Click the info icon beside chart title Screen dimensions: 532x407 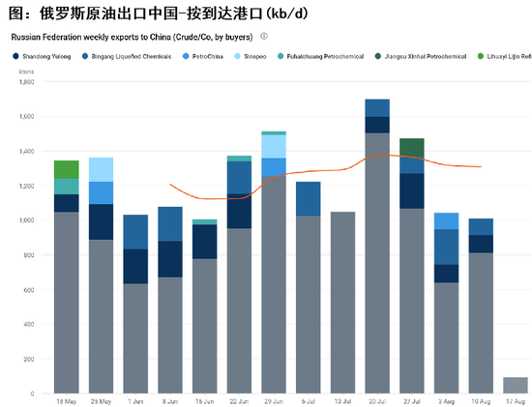click(264, 36)
